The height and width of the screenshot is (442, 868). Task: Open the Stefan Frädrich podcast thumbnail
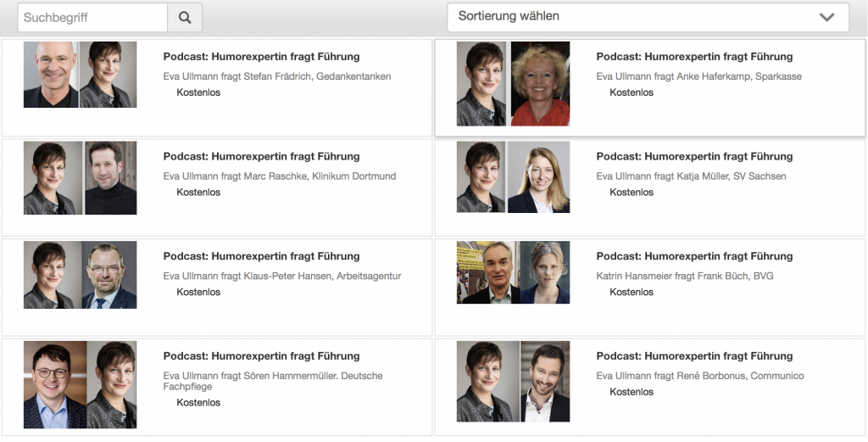tap(80, 74)
